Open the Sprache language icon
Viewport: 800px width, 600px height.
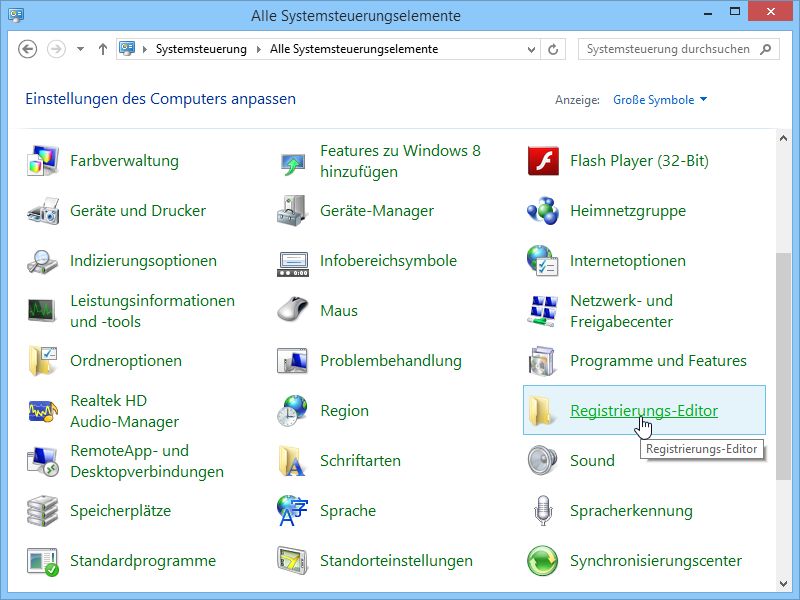[293, 511]
